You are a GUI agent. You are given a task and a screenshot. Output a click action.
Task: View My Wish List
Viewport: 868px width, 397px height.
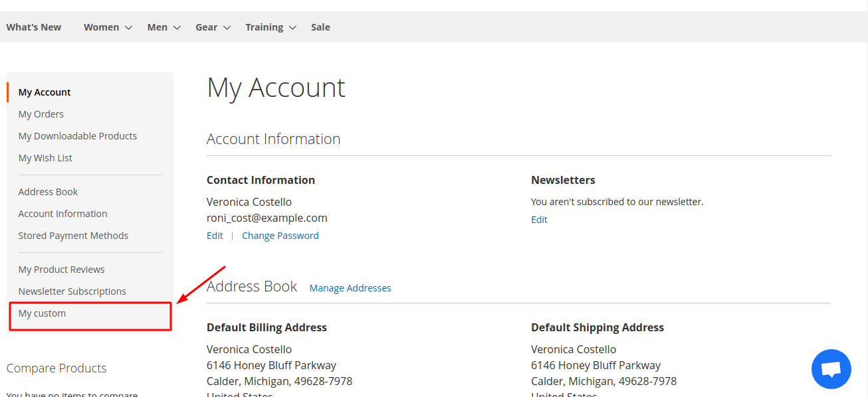(x=45, y=157)
